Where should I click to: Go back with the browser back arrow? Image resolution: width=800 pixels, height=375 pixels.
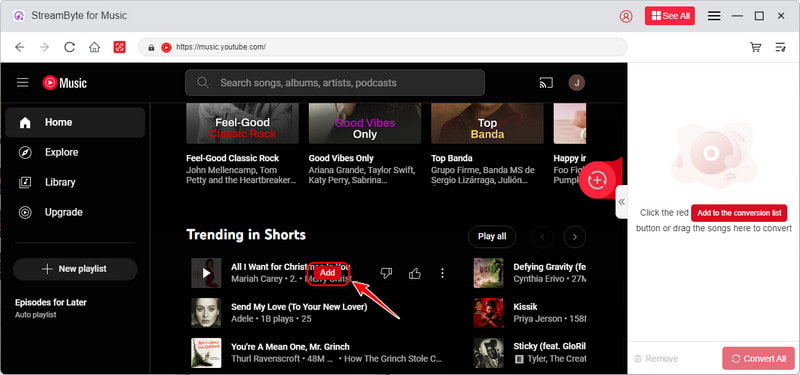click(x=19, y=47)
